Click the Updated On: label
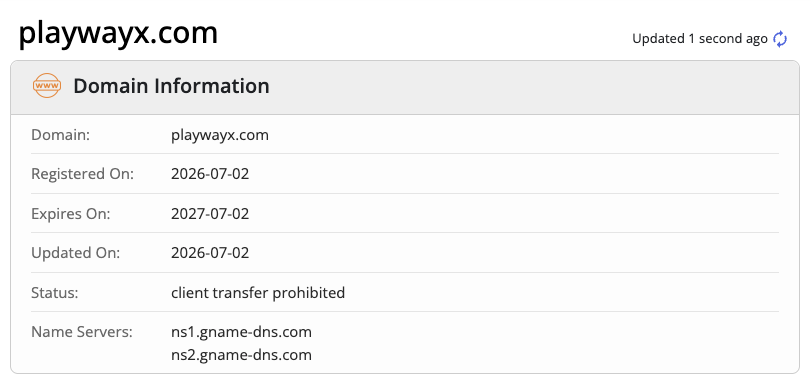 76,253
